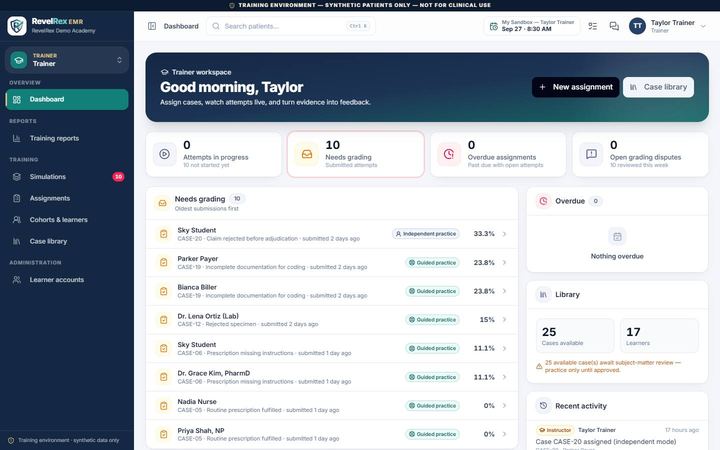
Task: Click the Library panel books icon
Action: coord(543,294)
